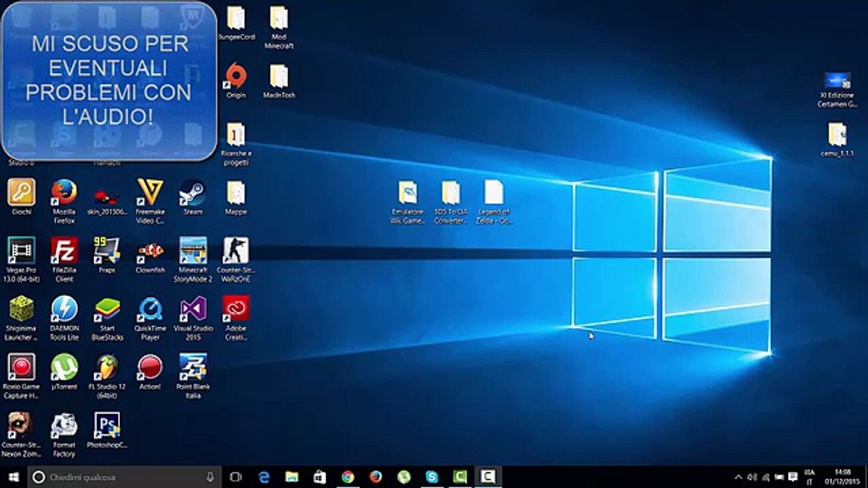This screenshot has height=488, width=868.
Task: Launch Microsoft Edge from the taskbar
Action: tap(264, 477)
